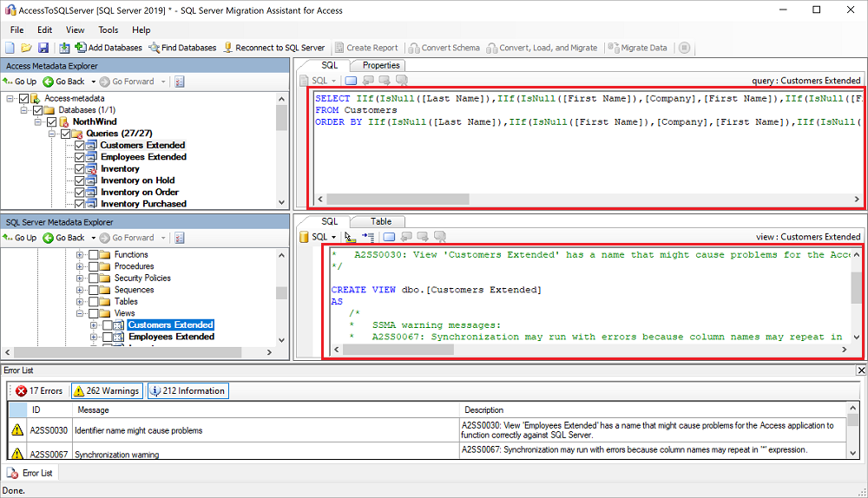Viewport: 868px width, 498px height.
Task: Click Go Up in SQL Server Metadata Explorer
Action: pos(20,238)
